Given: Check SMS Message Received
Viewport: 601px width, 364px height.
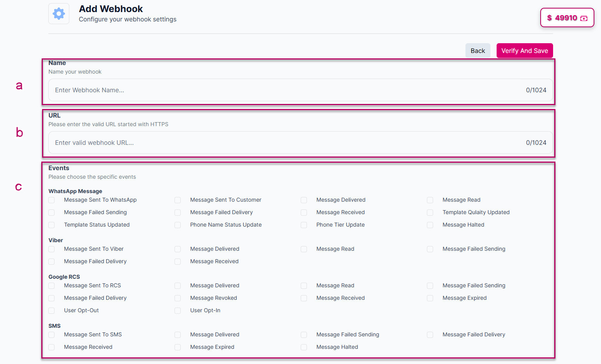Looking at the screenshot, I should click(x=51, y=347).
